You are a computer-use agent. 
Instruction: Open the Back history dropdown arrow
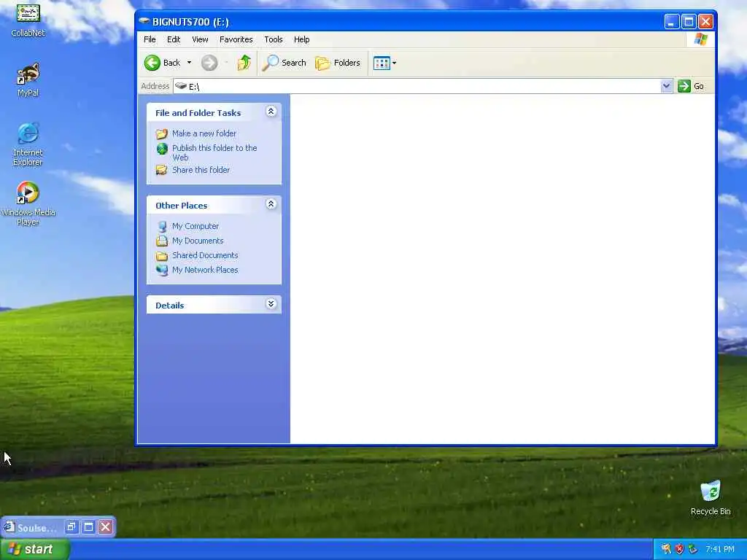pyautogui.click(x=189, y=63)
